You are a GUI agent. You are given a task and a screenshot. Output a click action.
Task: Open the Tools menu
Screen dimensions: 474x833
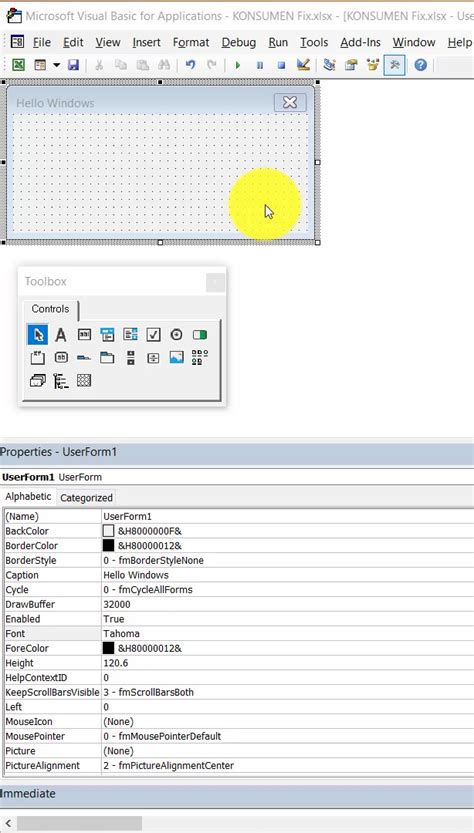click(x=314, y=42)
